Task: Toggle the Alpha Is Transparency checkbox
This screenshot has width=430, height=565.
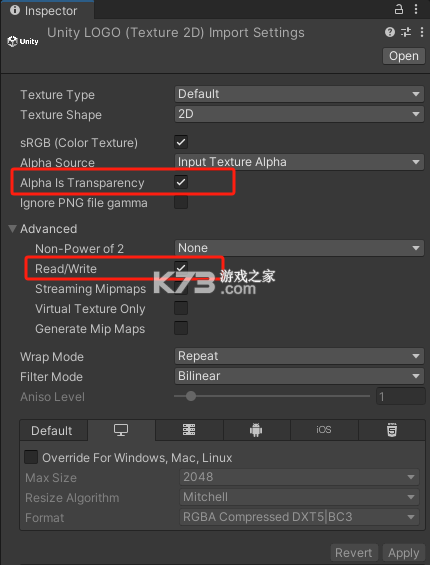Action: point(181,182)
